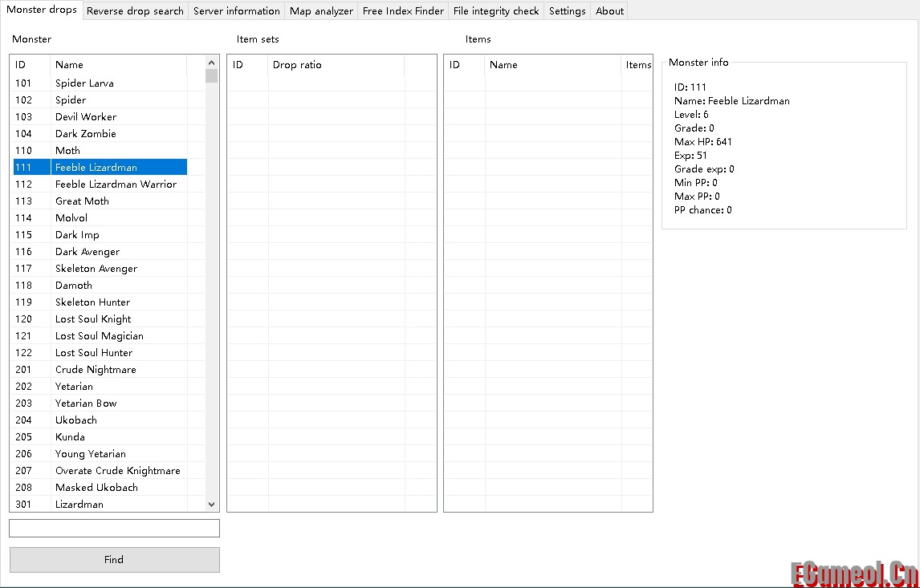Select Dark Zombie in the monster list

pos(85,134)
